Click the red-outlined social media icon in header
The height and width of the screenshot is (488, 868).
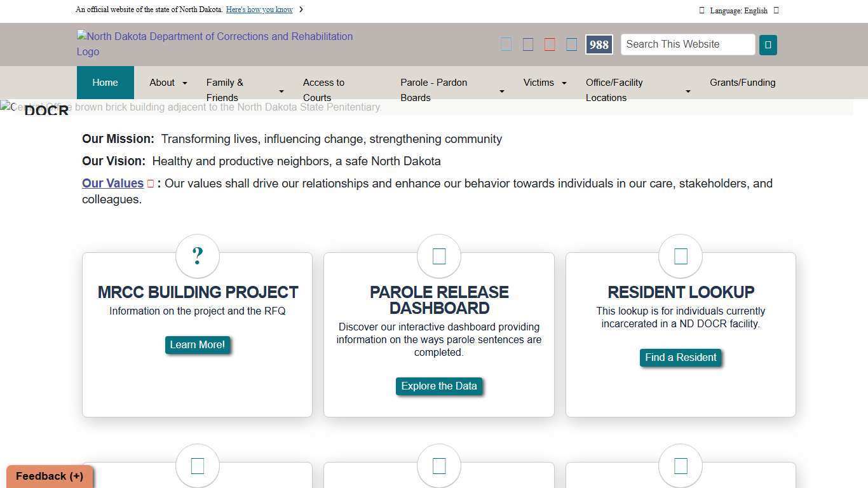click(x=550, y=44)
